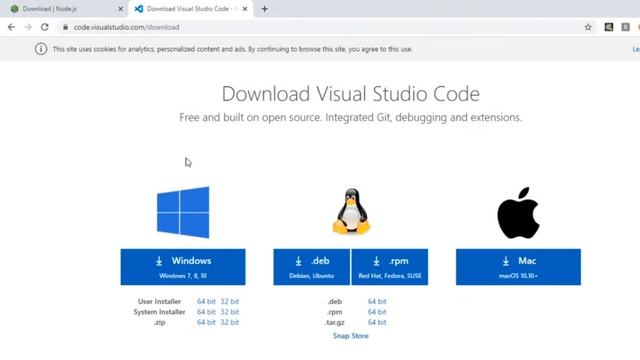Close the Download Visual Studio Code tab
Screen dimensions: 640x360
tap(245, 9)
